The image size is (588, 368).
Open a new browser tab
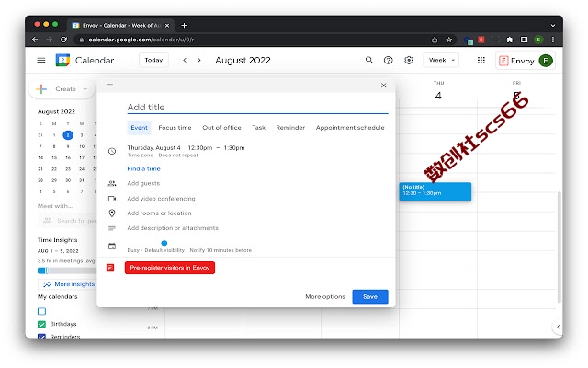pyautogui.click(x=184, y=25)
